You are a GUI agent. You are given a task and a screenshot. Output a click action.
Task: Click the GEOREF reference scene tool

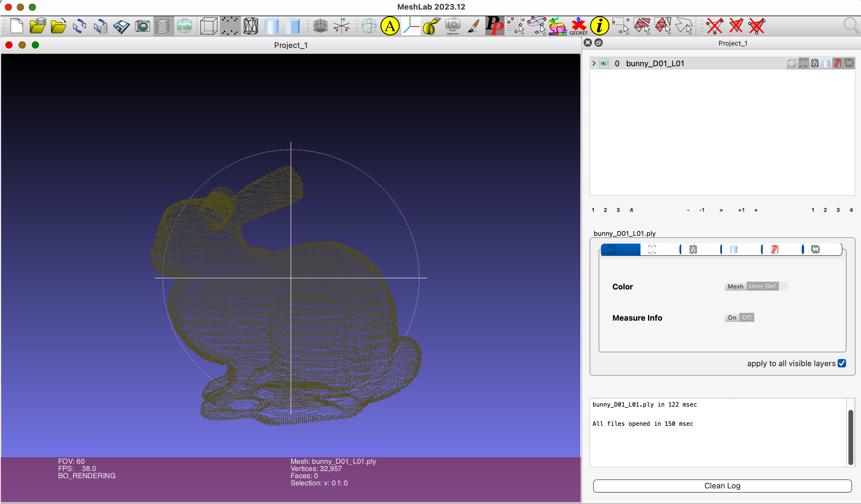578,26
